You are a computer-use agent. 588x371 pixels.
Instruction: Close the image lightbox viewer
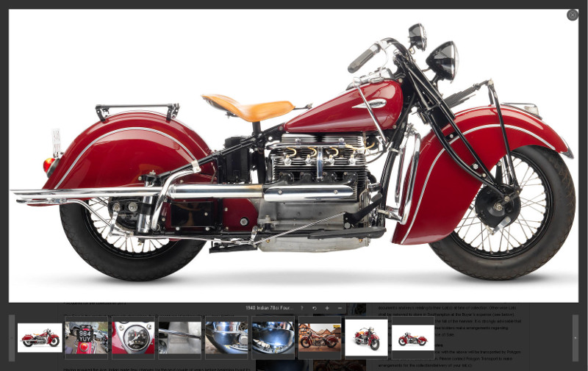point(573,15)
